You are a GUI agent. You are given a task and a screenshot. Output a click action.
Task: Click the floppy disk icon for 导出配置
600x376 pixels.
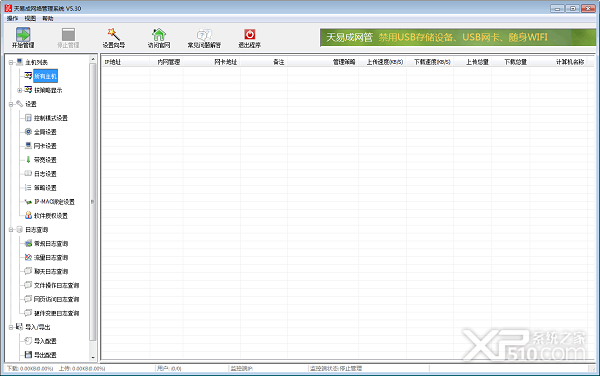(28, 355)
